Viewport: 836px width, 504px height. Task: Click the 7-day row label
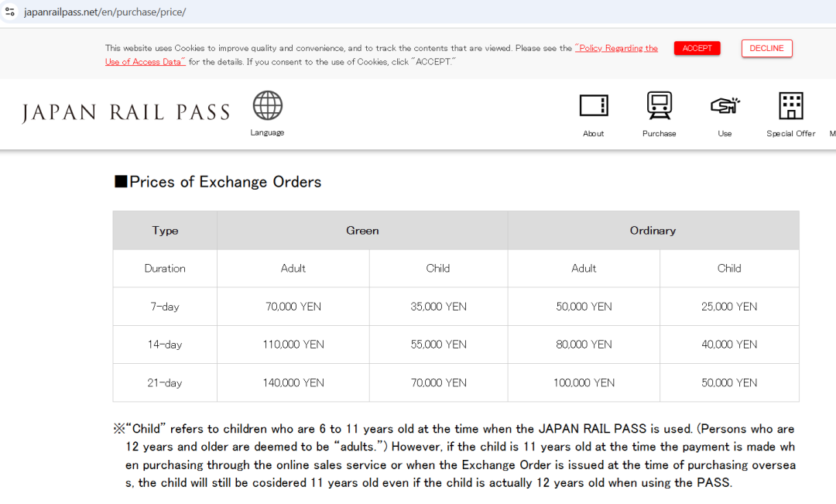coord(165,307)
